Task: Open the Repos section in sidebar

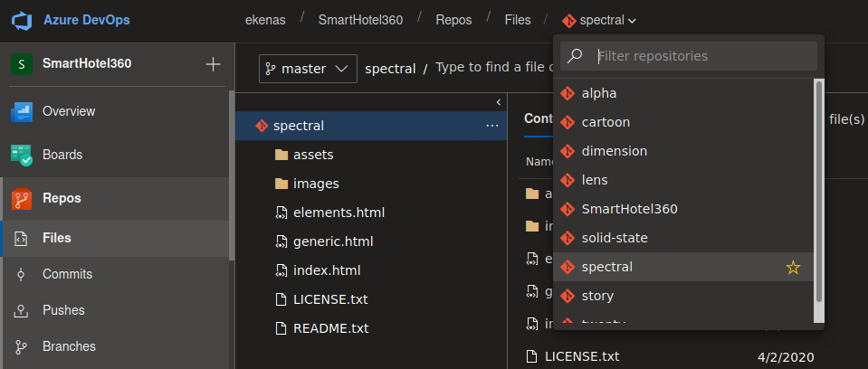Action: [115, 198]
